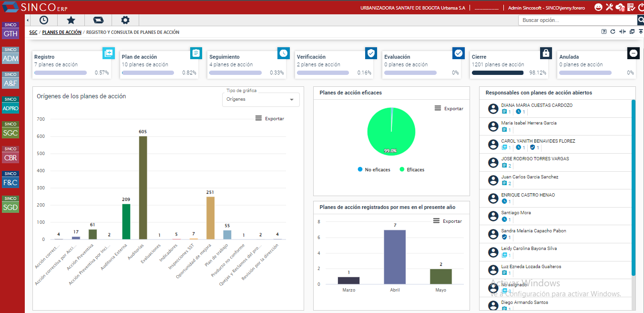Click the search magnifier button
This screenshot has width=644, height=313.
641,20
